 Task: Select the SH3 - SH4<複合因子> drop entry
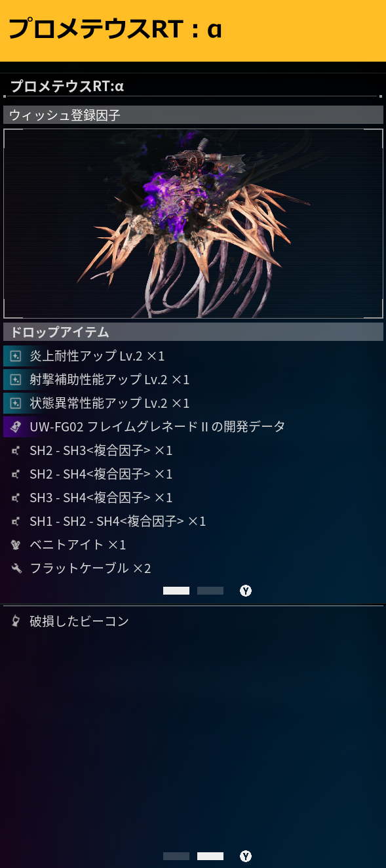point(193,498)
